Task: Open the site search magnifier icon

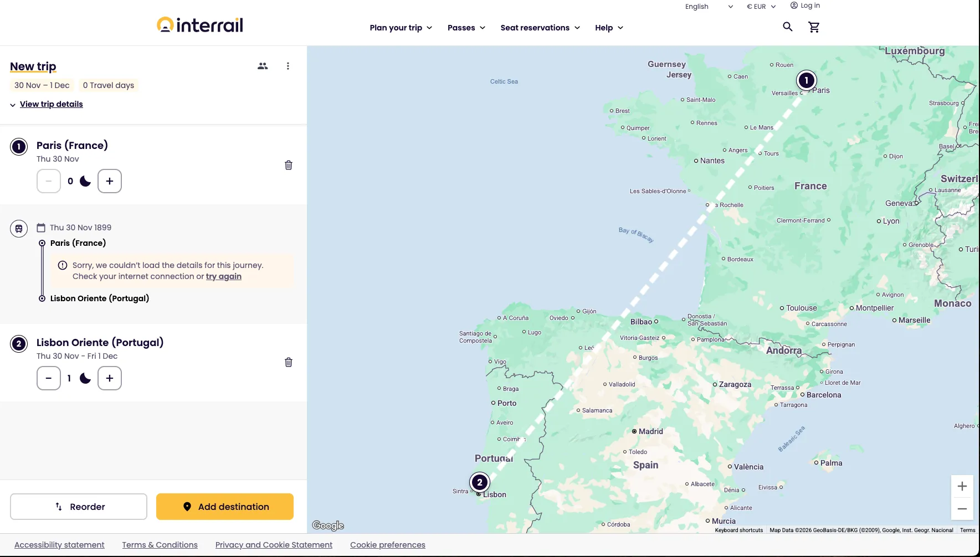Action: [787, 27]
